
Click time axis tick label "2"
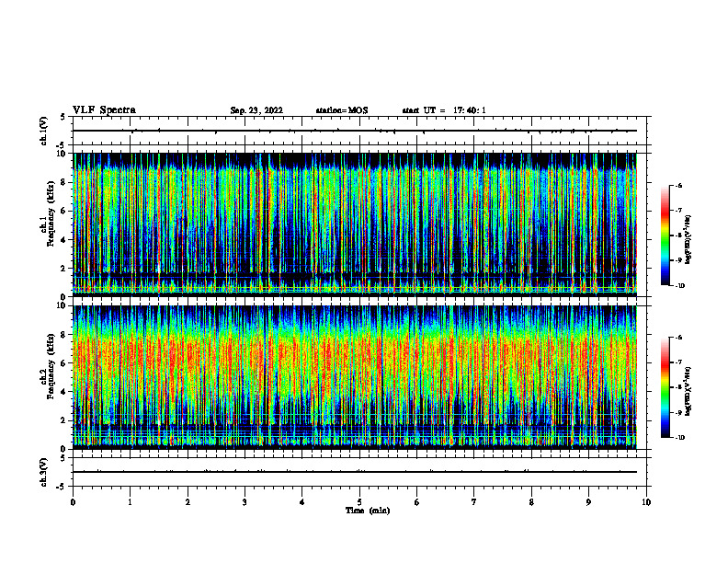188,502
